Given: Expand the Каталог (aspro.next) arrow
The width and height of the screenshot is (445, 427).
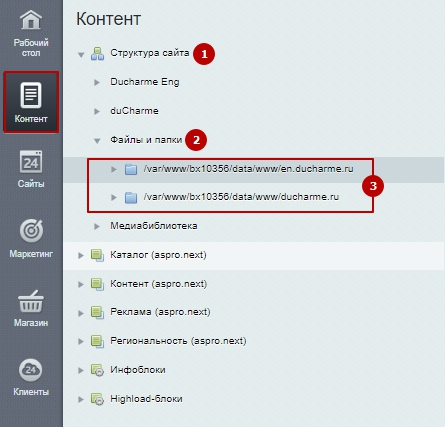Looking at the screenshot, I should (81, 255).
